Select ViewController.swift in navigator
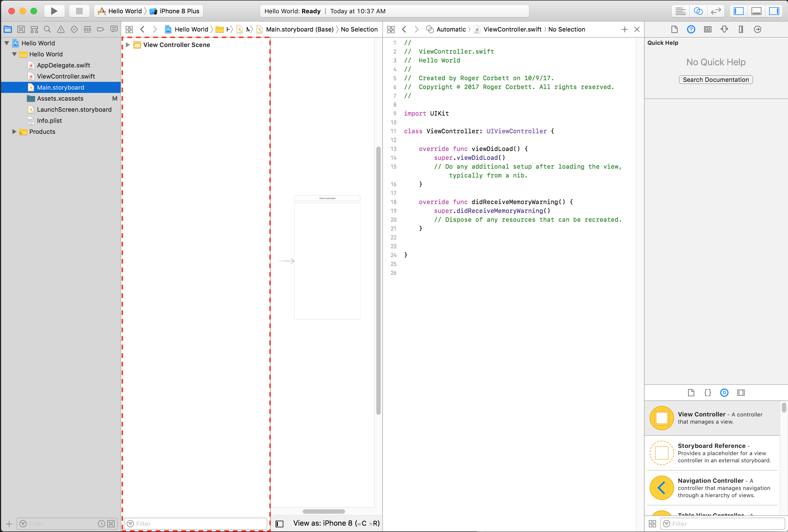Viewport: 788px width, 532px height. [66, 76]
